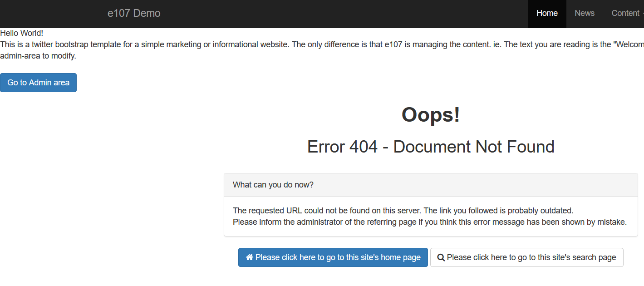644x286 pixels.
Task: Click the 'requested URL could not be found' text
Action: point(403,211)
